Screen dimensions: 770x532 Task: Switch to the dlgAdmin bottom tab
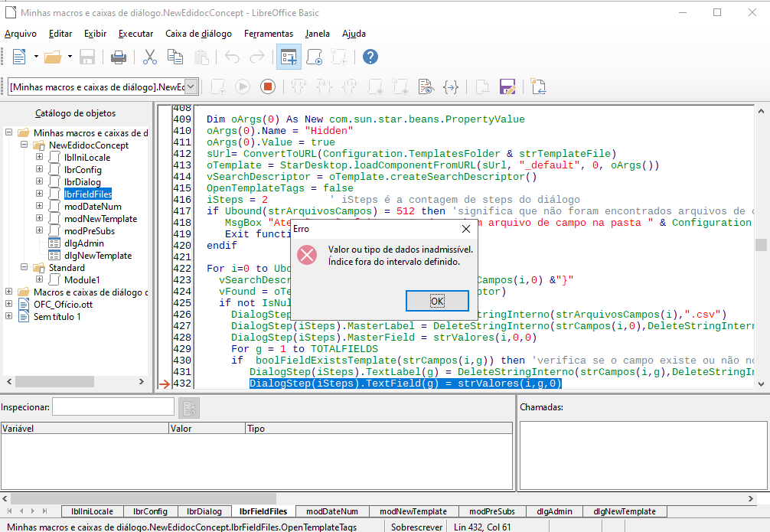point(554,511)
